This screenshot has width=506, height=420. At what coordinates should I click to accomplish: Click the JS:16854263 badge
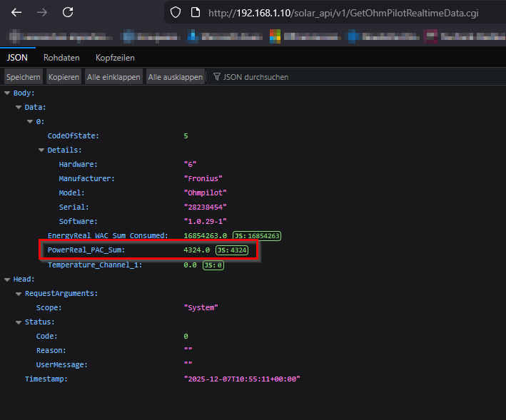click(258, 235)
